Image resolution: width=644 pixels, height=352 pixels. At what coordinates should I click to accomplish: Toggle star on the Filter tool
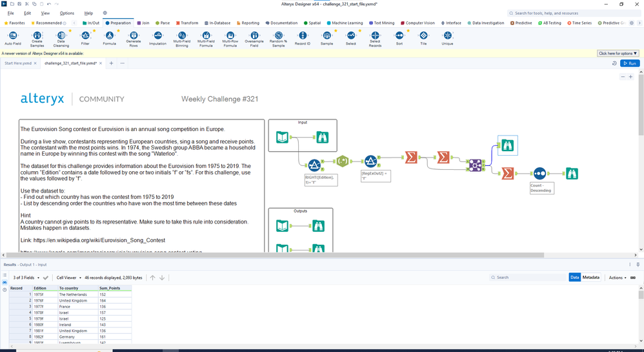pyautogui.click(x=94, y=31)
